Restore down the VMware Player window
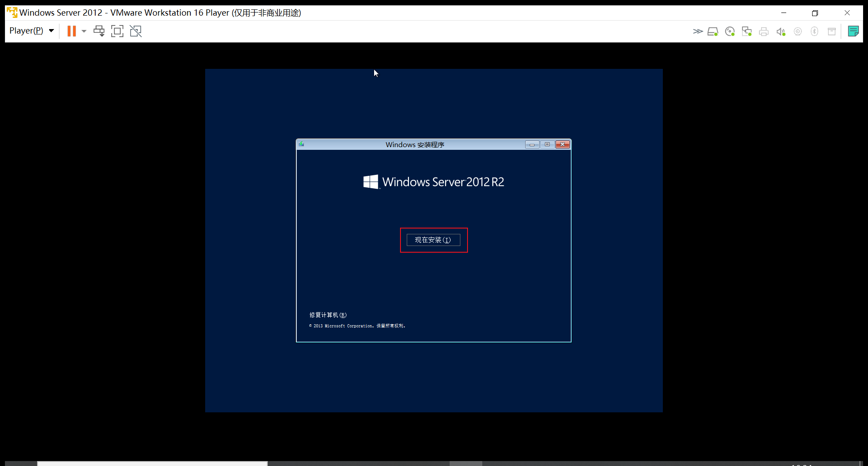 815,13
